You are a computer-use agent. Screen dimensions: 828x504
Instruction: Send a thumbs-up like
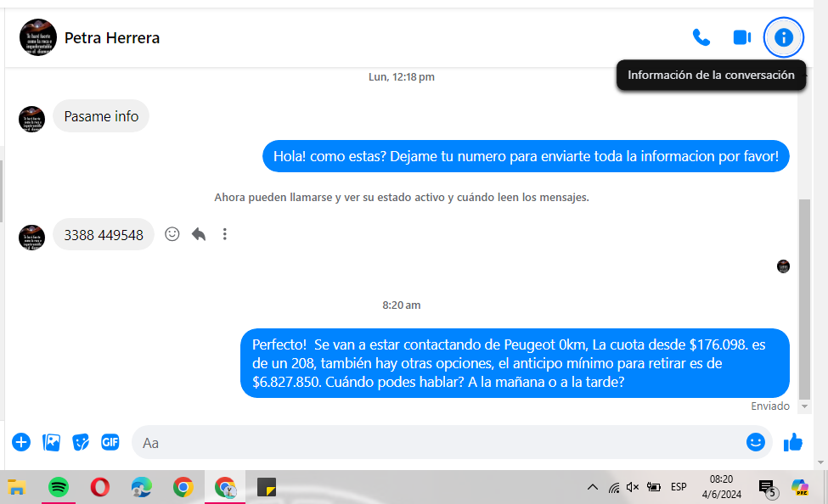click(x=793, y=442)
